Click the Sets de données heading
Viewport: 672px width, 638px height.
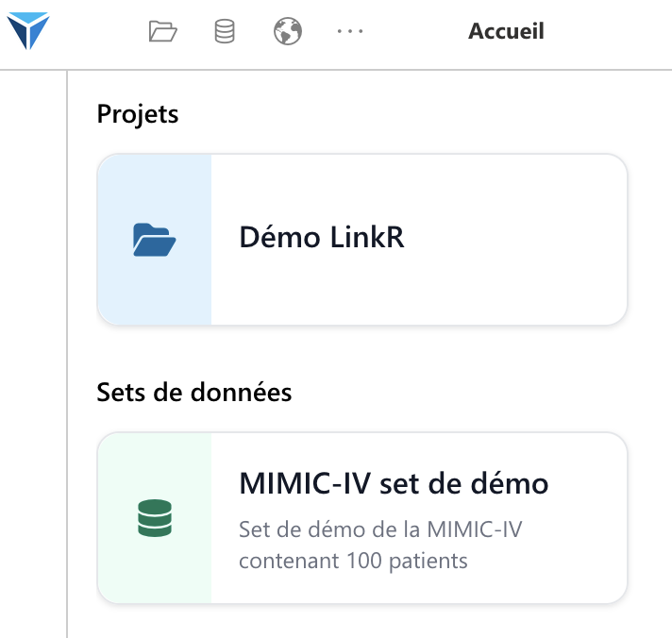point(194,392)
